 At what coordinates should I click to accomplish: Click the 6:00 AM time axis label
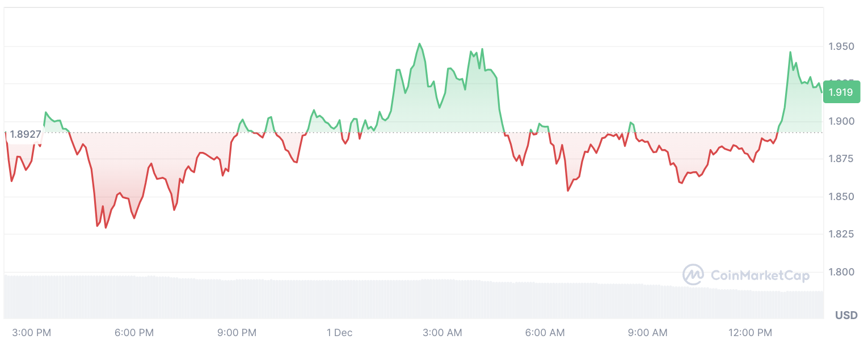pos(546,333)
